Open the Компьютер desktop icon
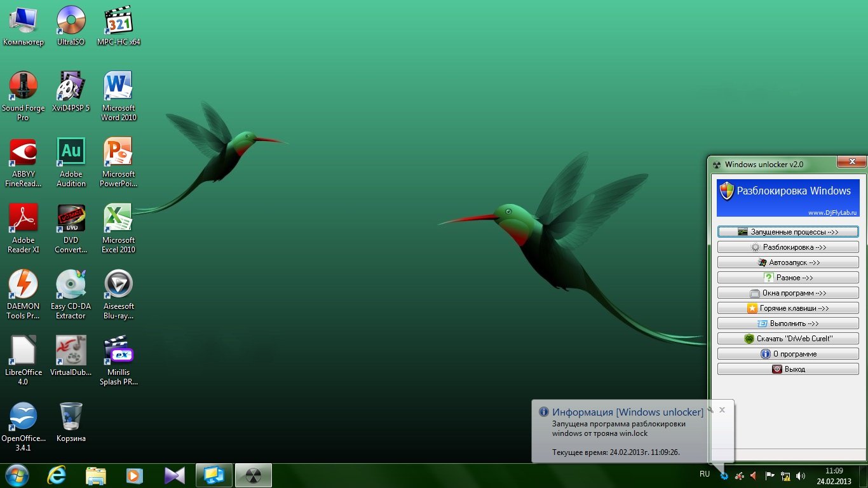Viewport: 868px width, 488px height. tap(24, 26)
